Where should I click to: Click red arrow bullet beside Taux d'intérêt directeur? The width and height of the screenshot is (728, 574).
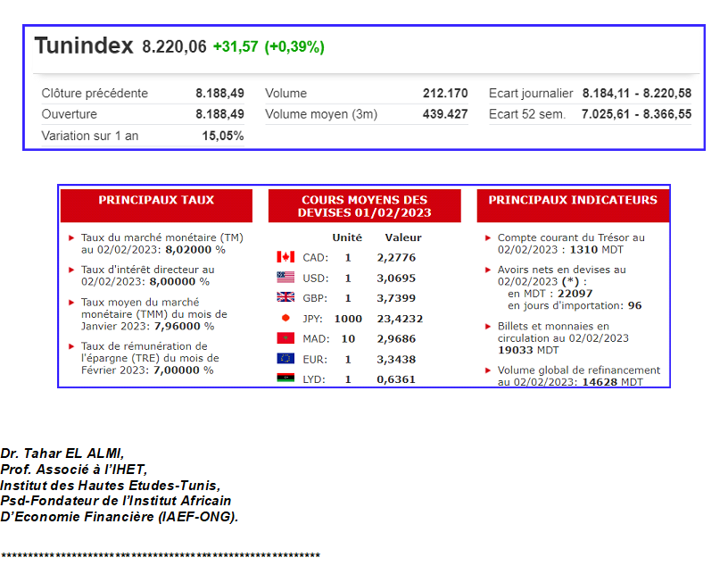pyautogui.click(x=71, y=270)
